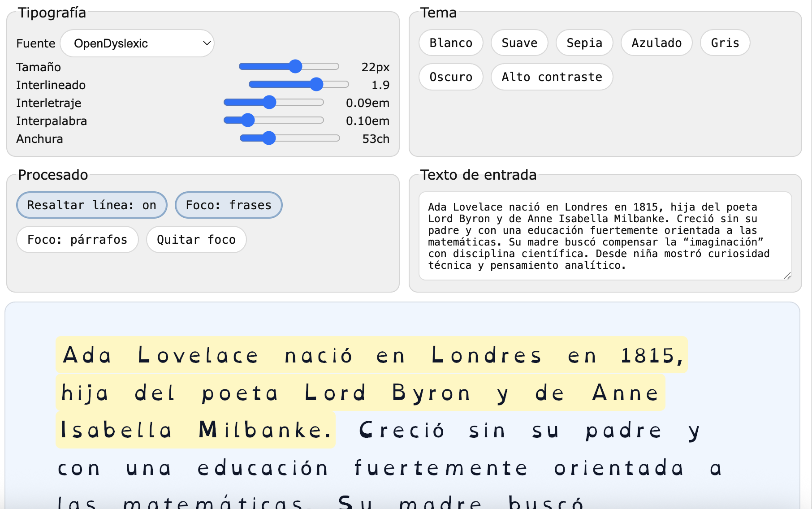This screenshot has height=509, width=812.
Task: Click the 0.10em word-spacing value
Action: [367, 121]
